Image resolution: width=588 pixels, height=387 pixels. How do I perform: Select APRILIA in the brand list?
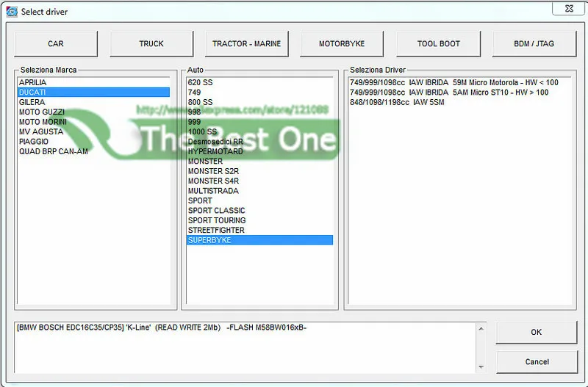(x=93, y=82)
